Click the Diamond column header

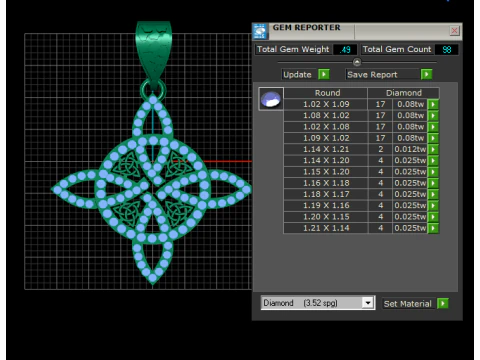403,93
